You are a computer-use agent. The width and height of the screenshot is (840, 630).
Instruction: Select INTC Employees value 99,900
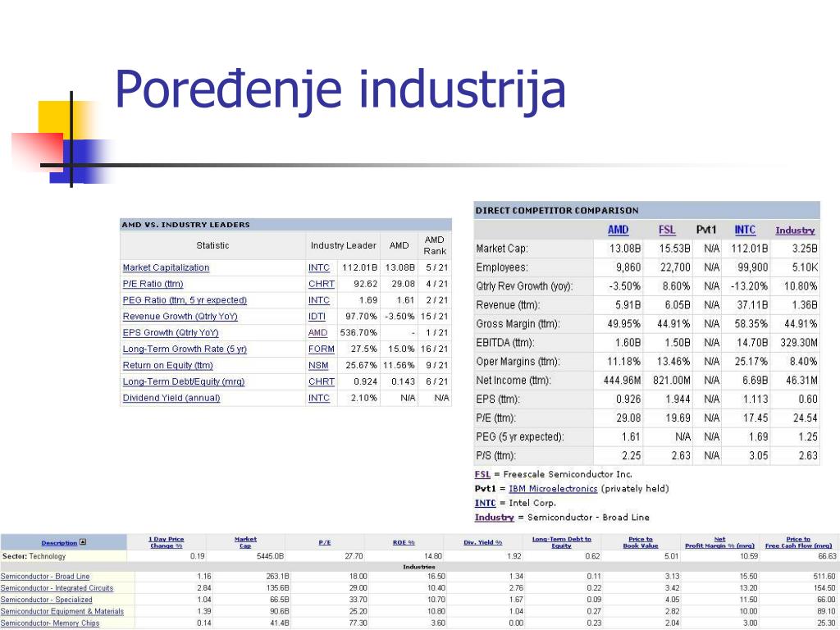point(753,267)
